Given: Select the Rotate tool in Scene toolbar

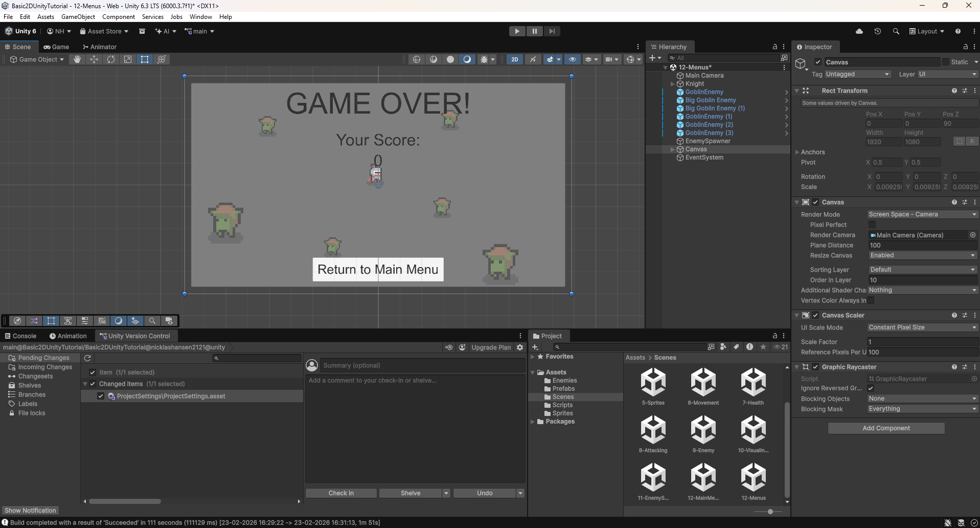Looking at the screenshot, I should click(x=111, y=59).
